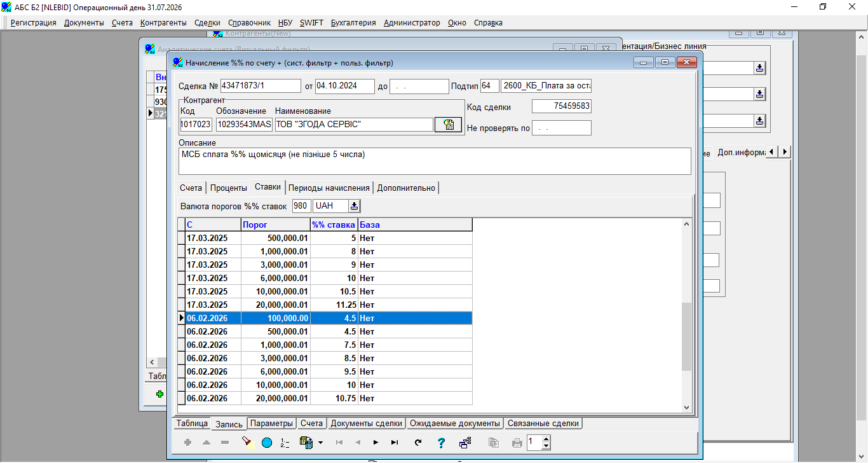
Task: Open help with the question mark icon
Action: pyautogui.click(x=442, y=443)
